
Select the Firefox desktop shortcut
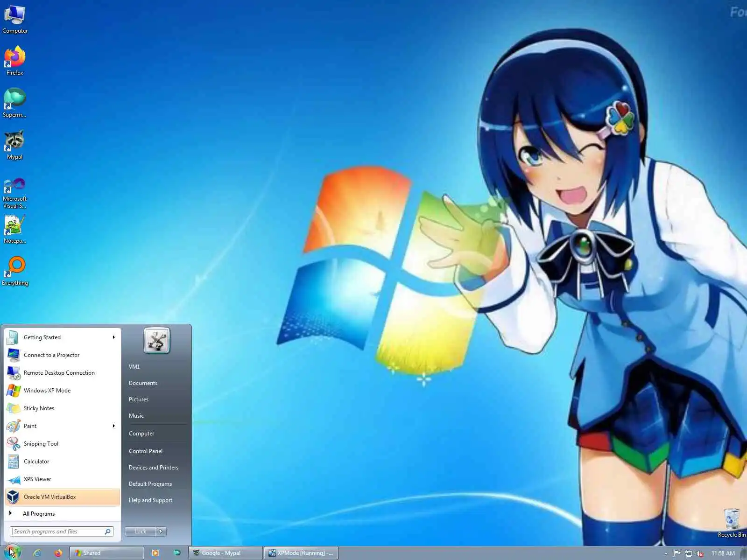pos(15,61)
